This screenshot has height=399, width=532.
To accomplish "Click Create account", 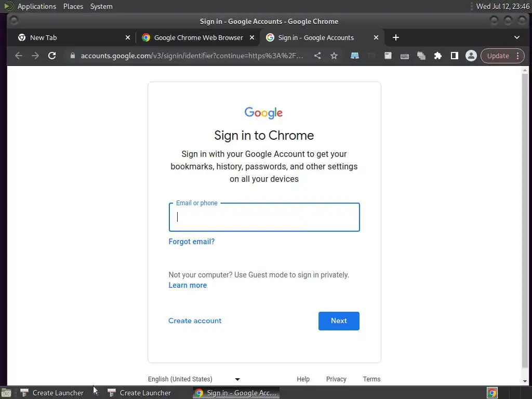I will coord(195,321).
